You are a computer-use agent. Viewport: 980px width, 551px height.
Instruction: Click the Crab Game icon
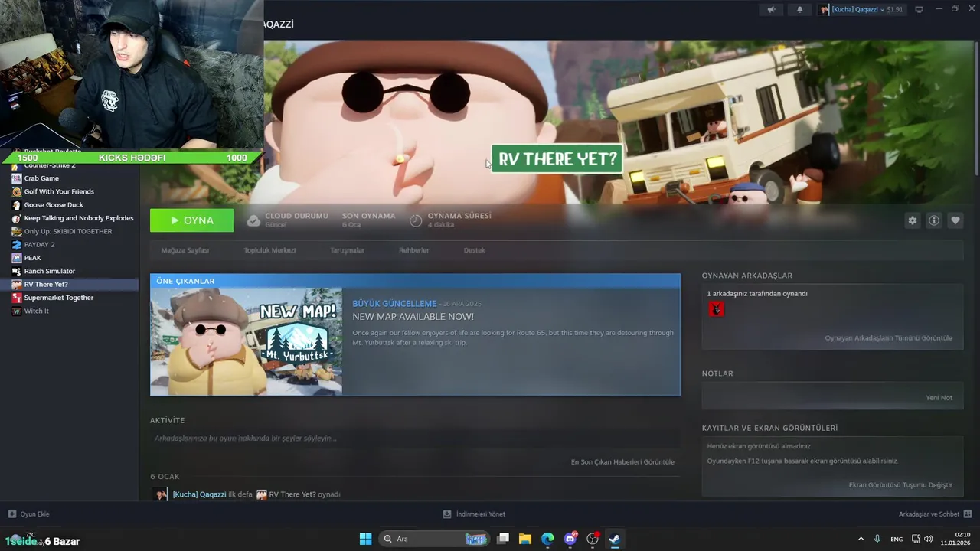point(17,178)
